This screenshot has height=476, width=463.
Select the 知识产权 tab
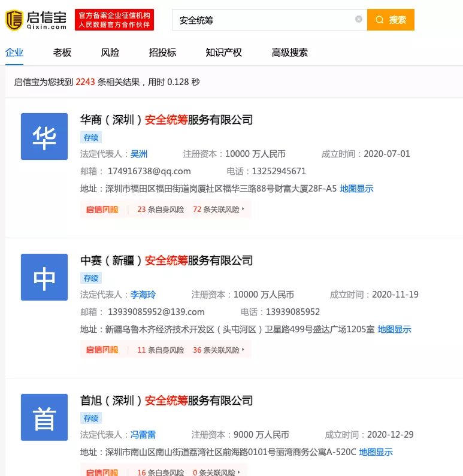tap(224, 53)
